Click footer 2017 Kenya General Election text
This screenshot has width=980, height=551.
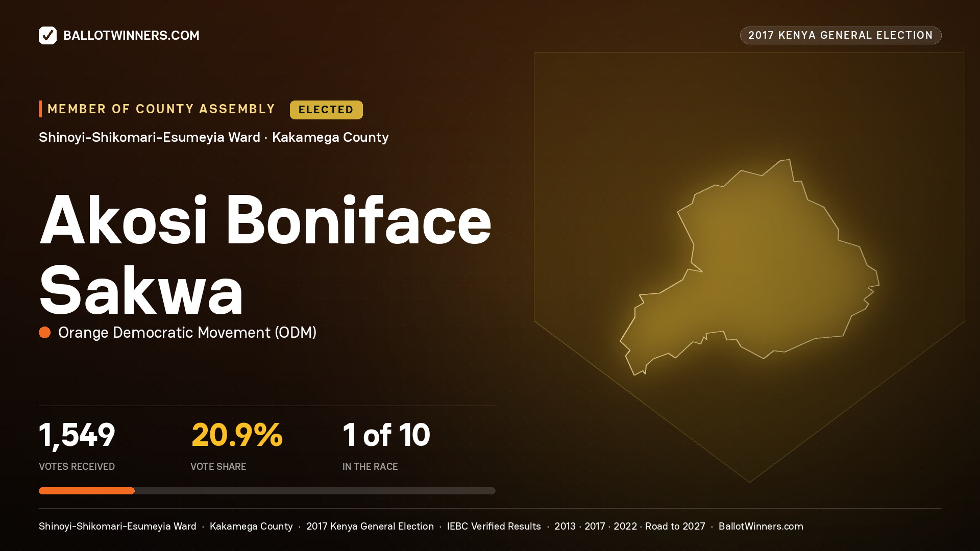(370, 526)
